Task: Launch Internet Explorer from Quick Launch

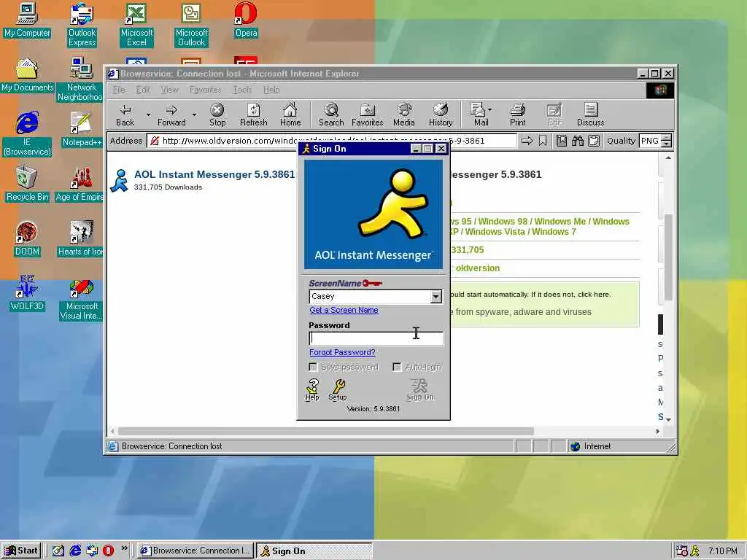Action: [x=75, y=551]
